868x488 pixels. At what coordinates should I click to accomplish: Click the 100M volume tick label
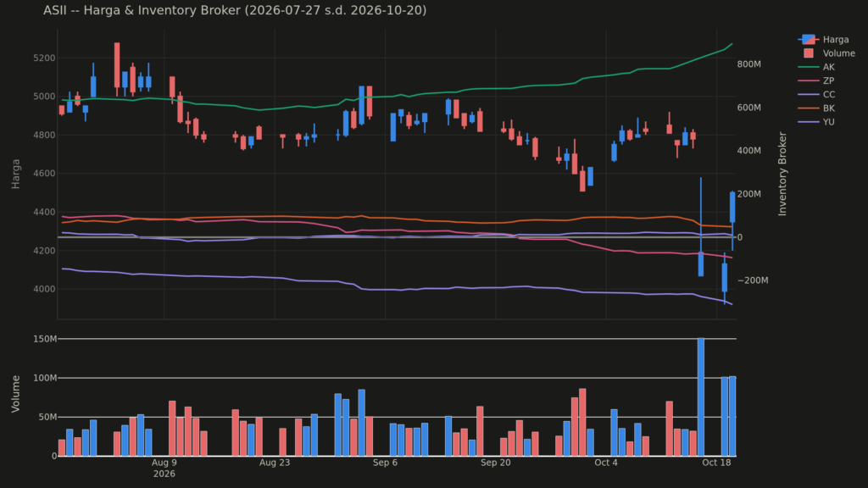(46, 378)
